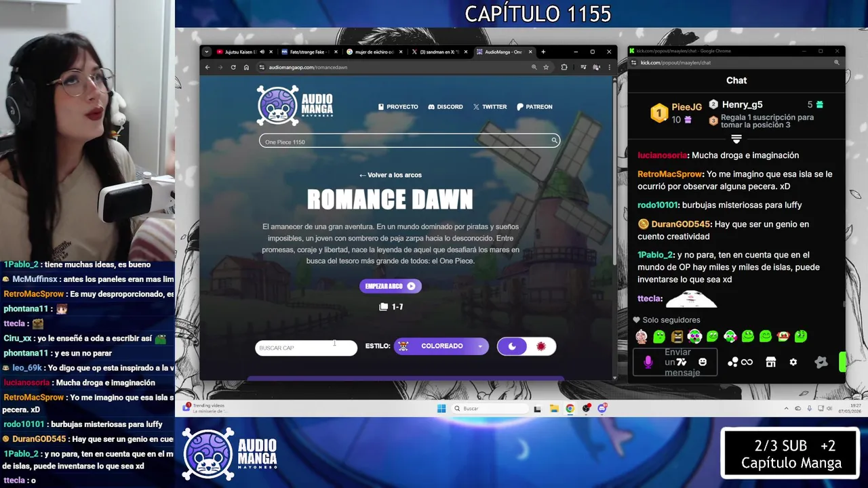Viewport: 868px width, 488px height.
Task: Click the PieeJG leaderboard entry in chat
Action: point(677,113)
